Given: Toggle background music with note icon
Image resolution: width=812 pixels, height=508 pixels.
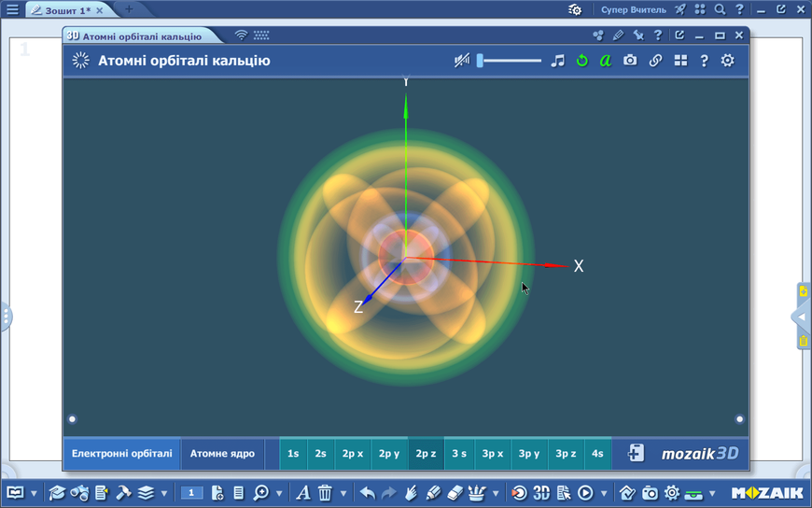Looking at the screenshot, I should point(558,61).
